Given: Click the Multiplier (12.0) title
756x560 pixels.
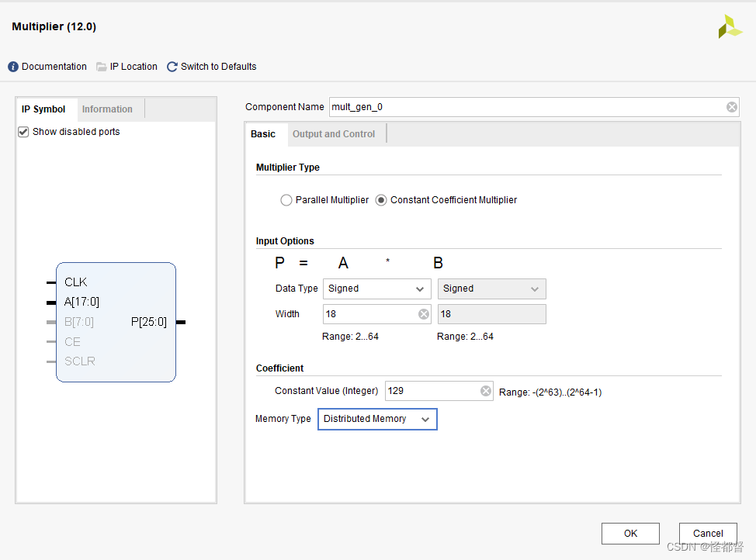Looking at the screenshot, I should [x=54, y=26].
